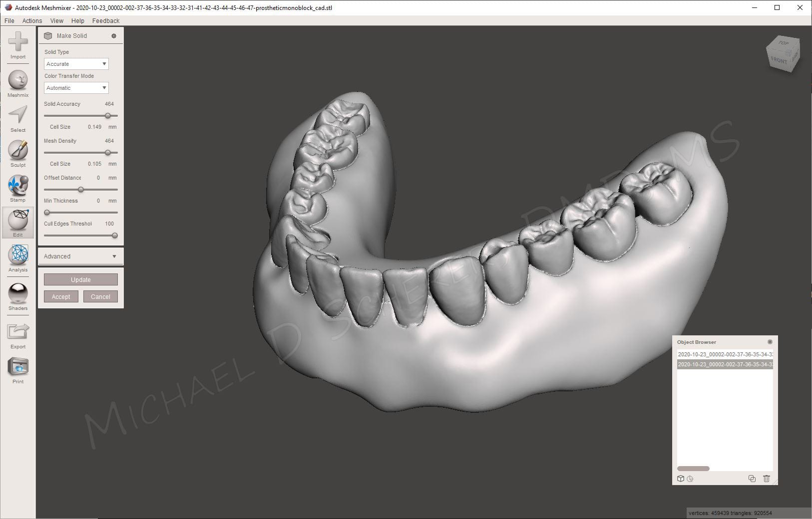Adjust the Cull Edges Threshold slider
The height and width of the screenshot is (519, 812).
coord(115,236)
